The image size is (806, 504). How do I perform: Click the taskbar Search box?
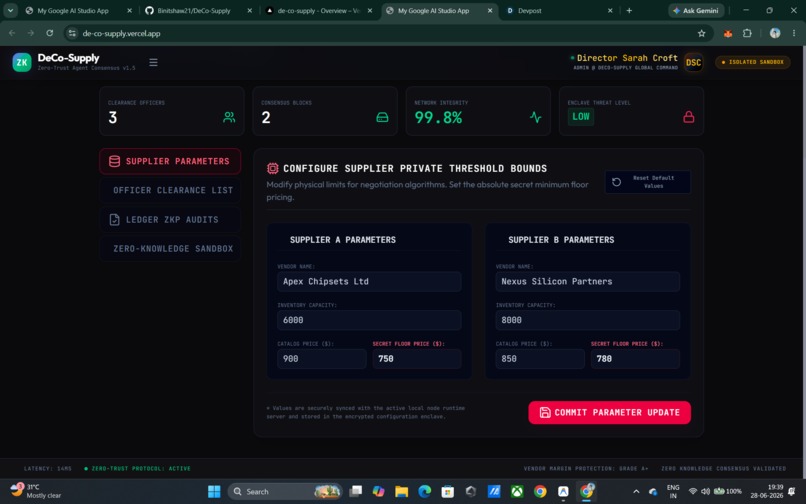285,492
